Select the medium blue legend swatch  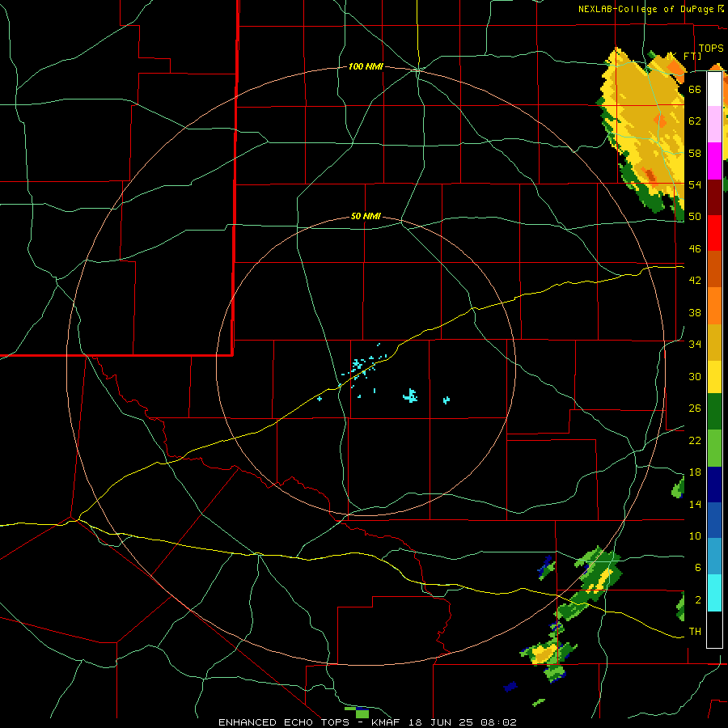click(714, 520)
